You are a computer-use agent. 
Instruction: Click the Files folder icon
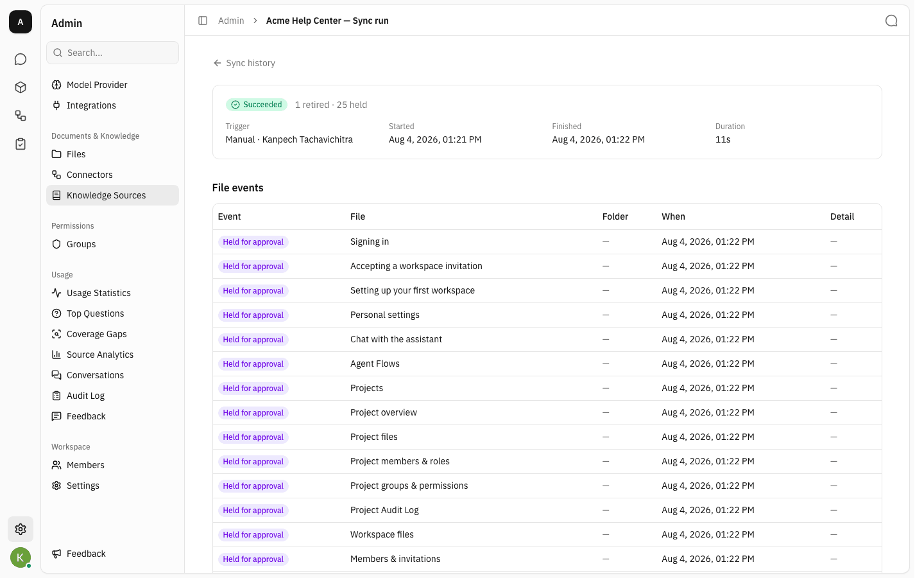(x=56, y=154)
